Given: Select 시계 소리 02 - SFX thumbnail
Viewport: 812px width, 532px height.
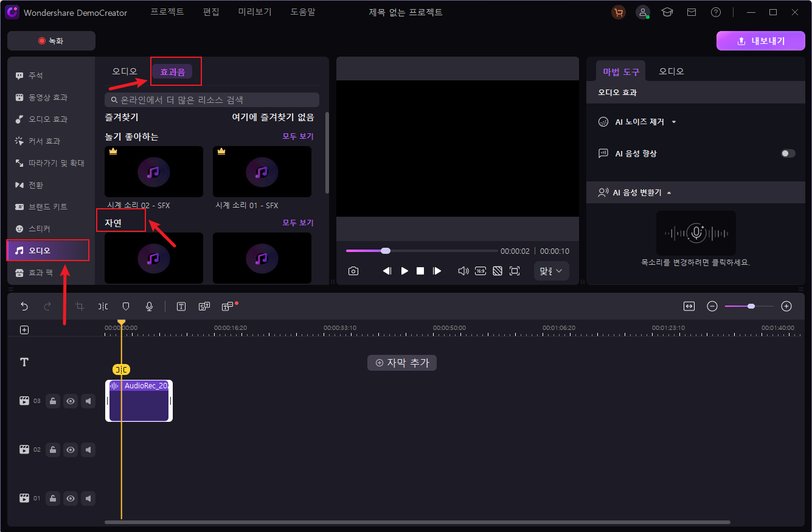Looking at the screenshot, I should 154,172.
